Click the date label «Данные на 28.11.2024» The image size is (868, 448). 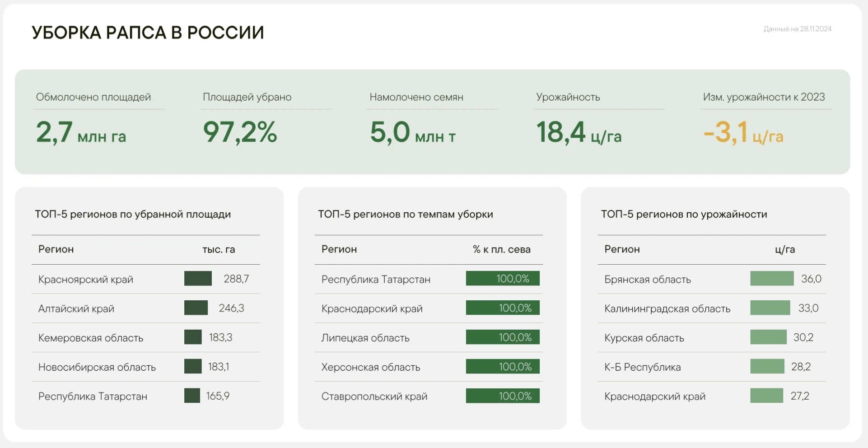click(x=797, y=29)
